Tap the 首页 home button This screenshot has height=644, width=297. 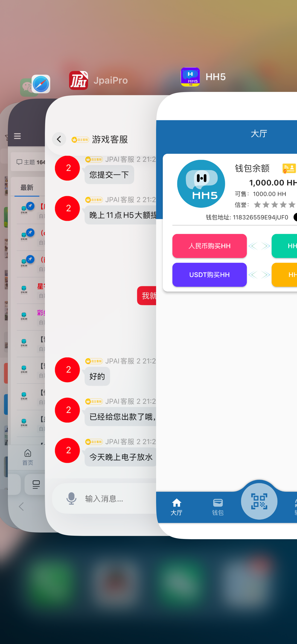28,457
